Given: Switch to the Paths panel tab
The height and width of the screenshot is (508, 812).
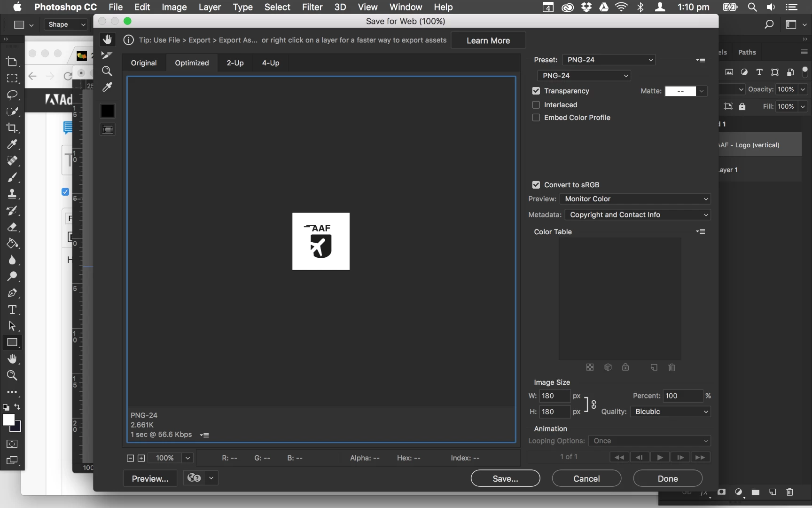Looking at the screenshot, I should tap(747, 52).
